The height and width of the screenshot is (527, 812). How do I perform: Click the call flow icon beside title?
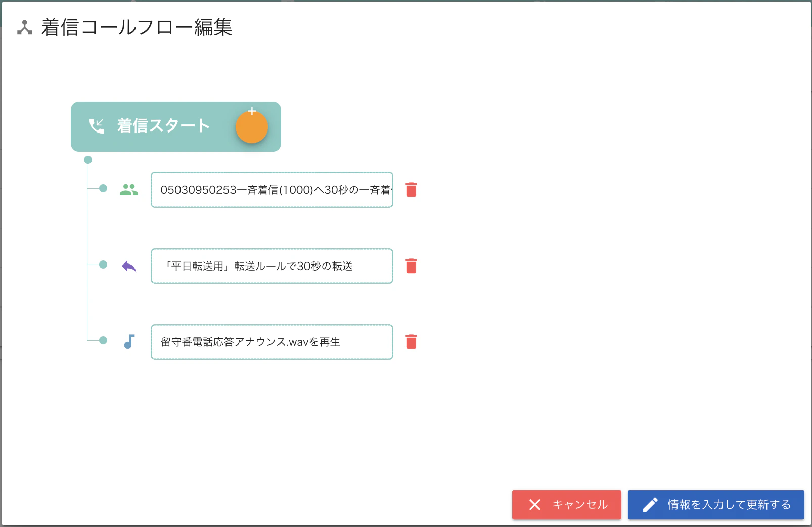[25, 28]
